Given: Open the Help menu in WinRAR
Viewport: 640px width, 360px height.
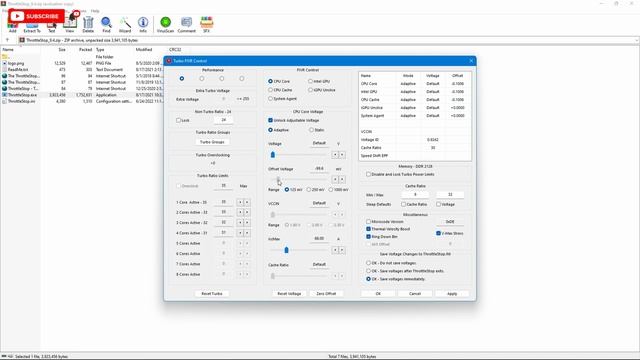Looking at the screenshot, I should point(95,11).
